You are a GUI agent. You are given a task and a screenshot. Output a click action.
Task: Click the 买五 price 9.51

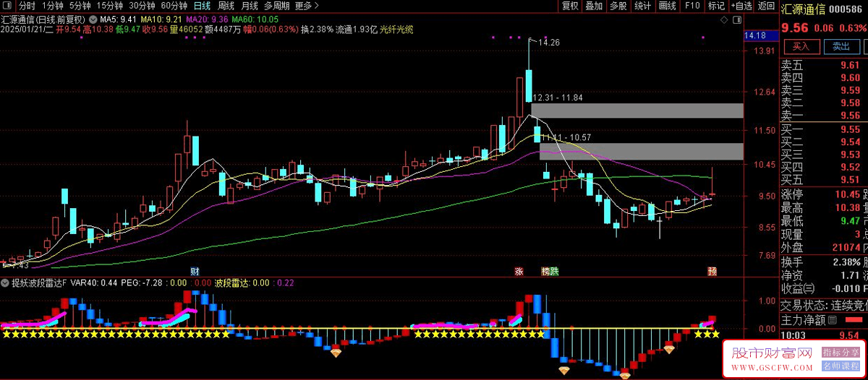[x=849, y=180]
